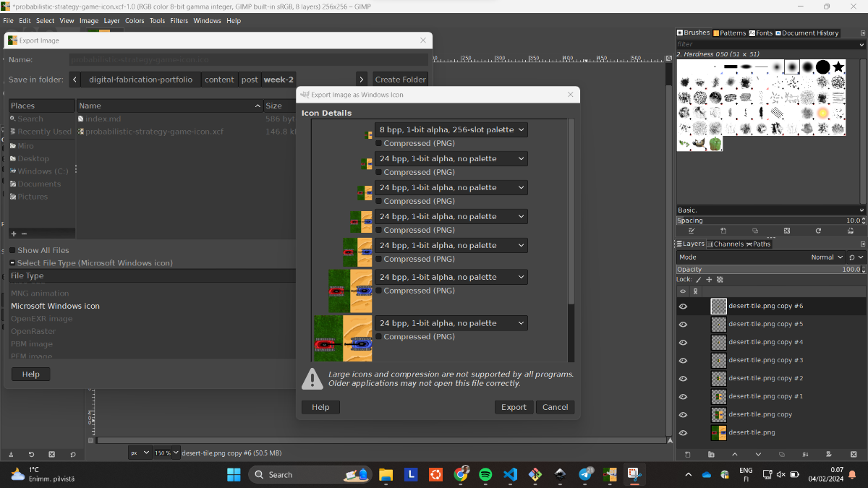
Task: Click the new layer group icon
Action: click(711, 455)
